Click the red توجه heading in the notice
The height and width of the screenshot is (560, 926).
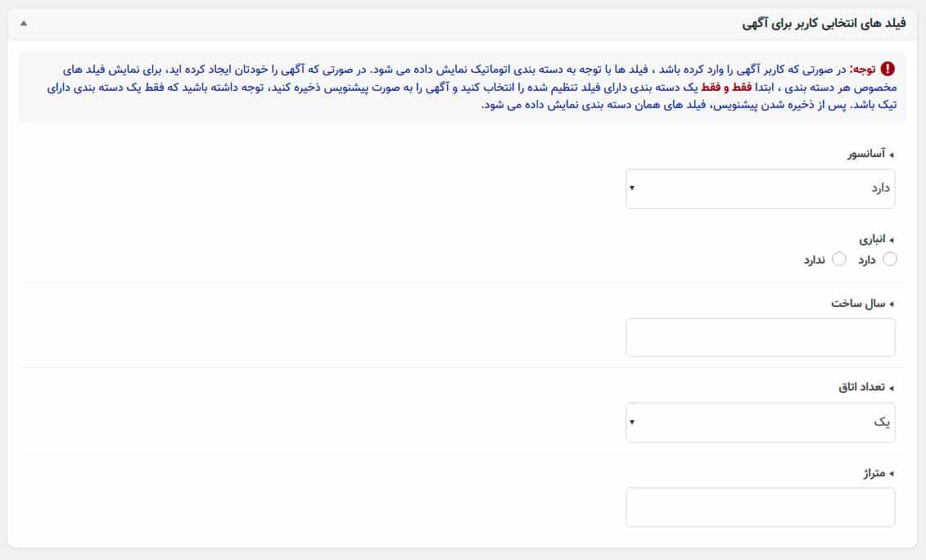[863, 69]
